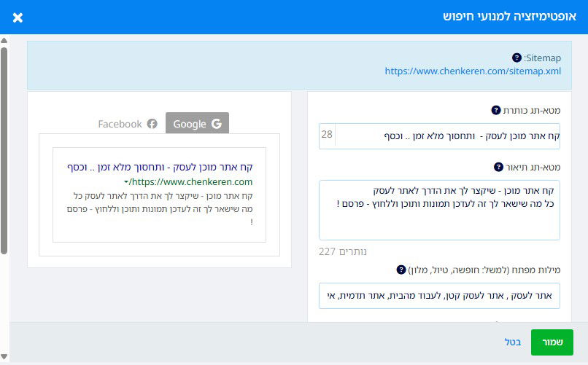Screen dimensions: 588x365
Task: Click the green chenkeren.com URL in preview
Action: pyautogui.click(x=190, y=182)
